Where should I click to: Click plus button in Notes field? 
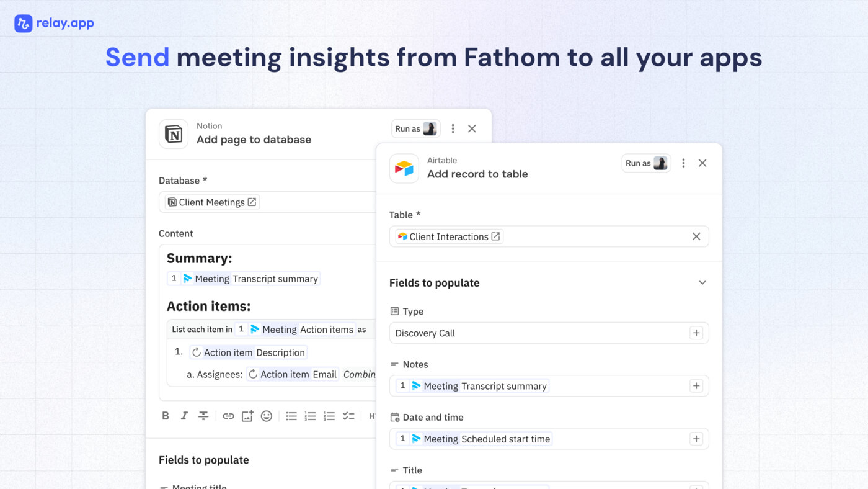(x=696, y=386)
